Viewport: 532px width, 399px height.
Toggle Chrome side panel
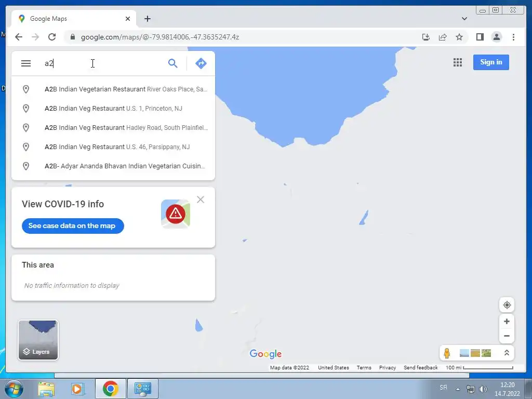480,37
